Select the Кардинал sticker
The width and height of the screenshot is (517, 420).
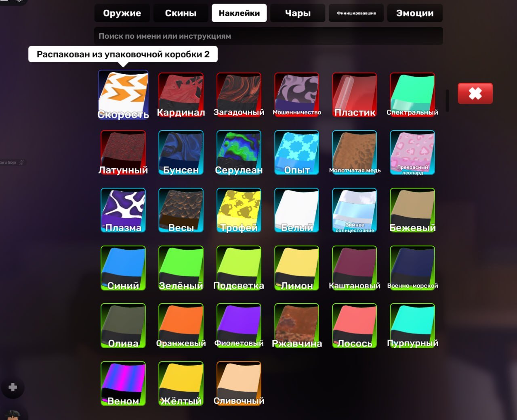[x=181, y=95]
